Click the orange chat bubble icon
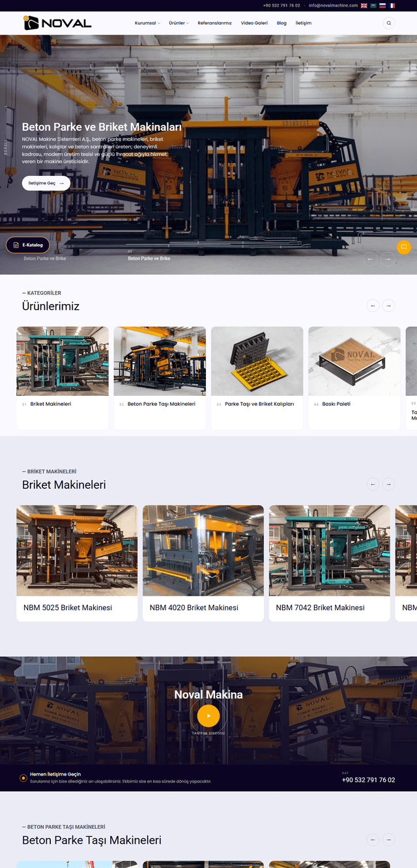Screen dimensions: 417x868 [404, 247]
